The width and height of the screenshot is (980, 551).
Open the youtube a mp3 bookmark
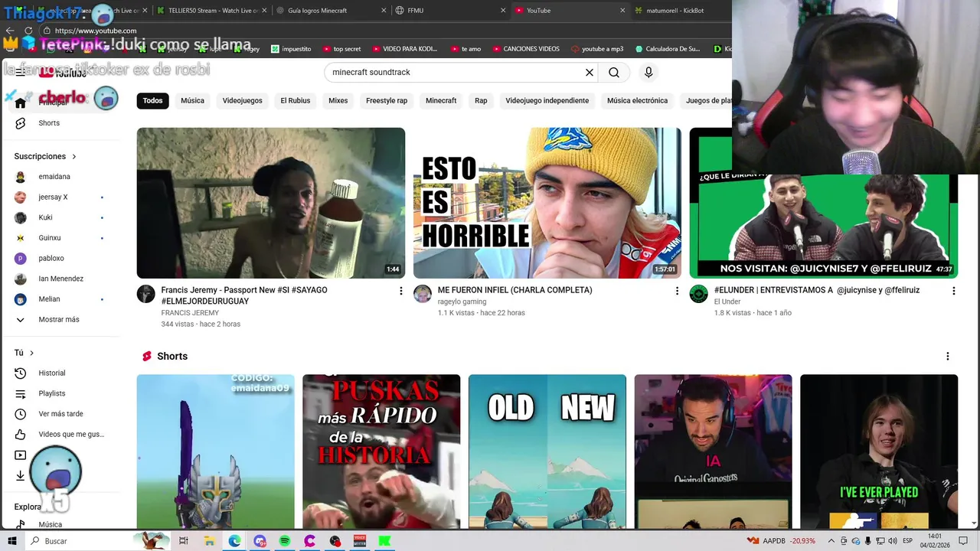point(596,49)
